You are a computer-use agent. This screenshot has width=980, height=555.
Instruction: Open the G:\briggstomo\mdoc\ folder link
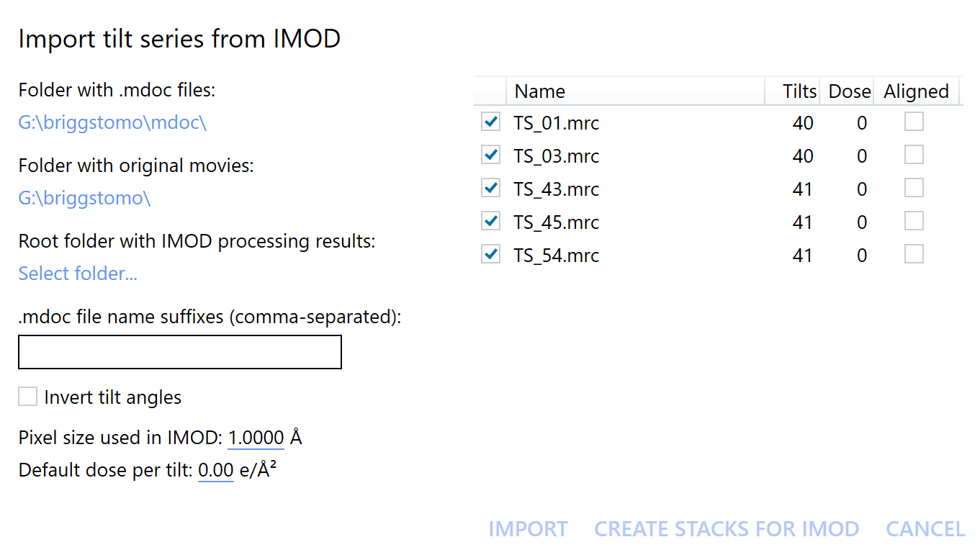(112, 123)
